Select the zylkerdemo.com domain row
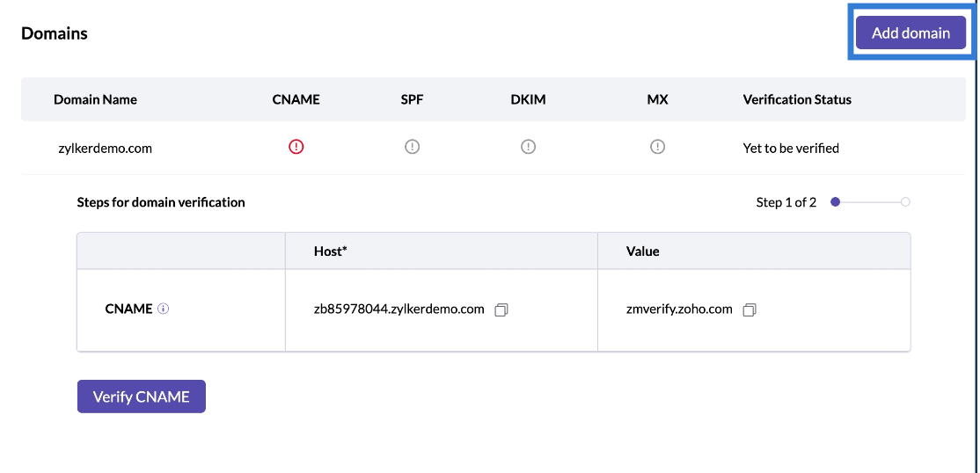 [494, 148]
